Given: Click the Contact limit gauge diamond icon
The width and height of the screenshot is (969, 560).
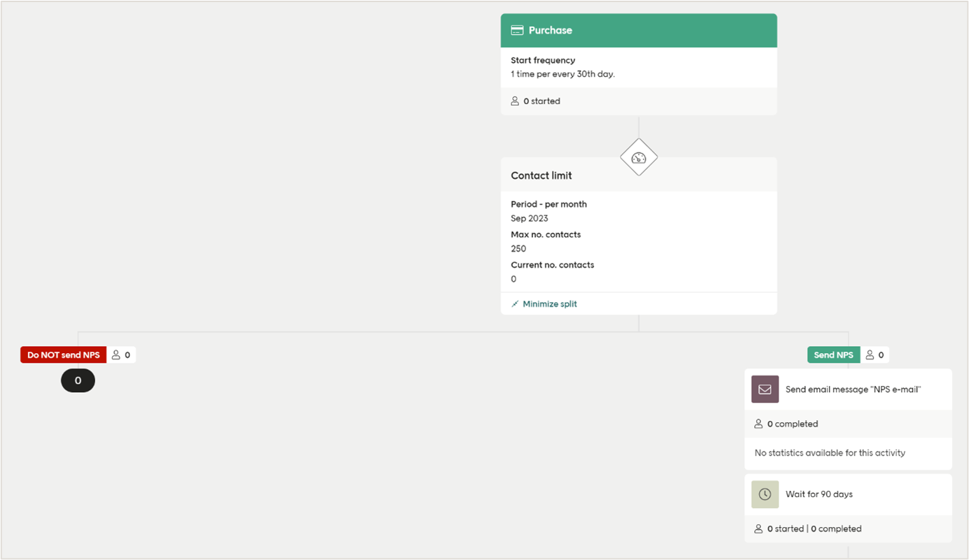Looking at the screenshot, I should [639, 157].
